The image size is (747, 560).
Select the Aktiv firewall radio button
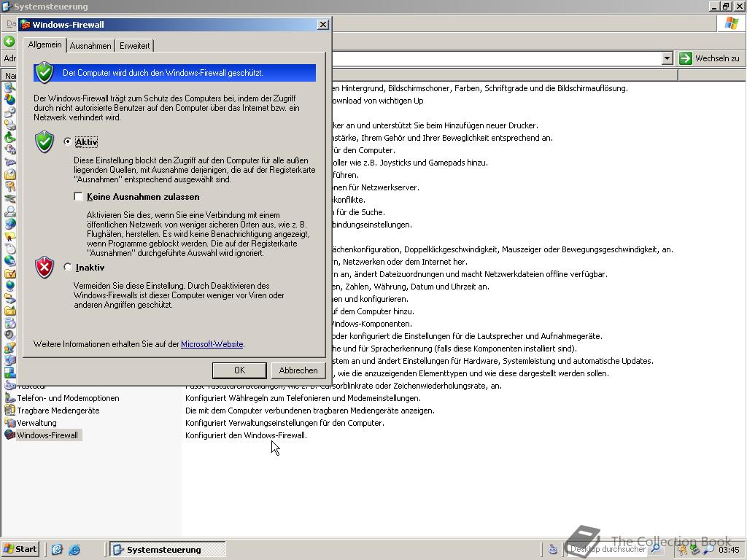(x=68, y=141)
